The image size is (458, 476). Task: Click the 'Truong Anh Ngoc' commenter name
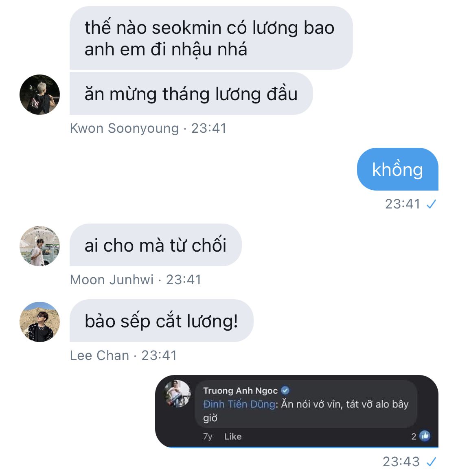pyautogui.click(x=240, y=391)
